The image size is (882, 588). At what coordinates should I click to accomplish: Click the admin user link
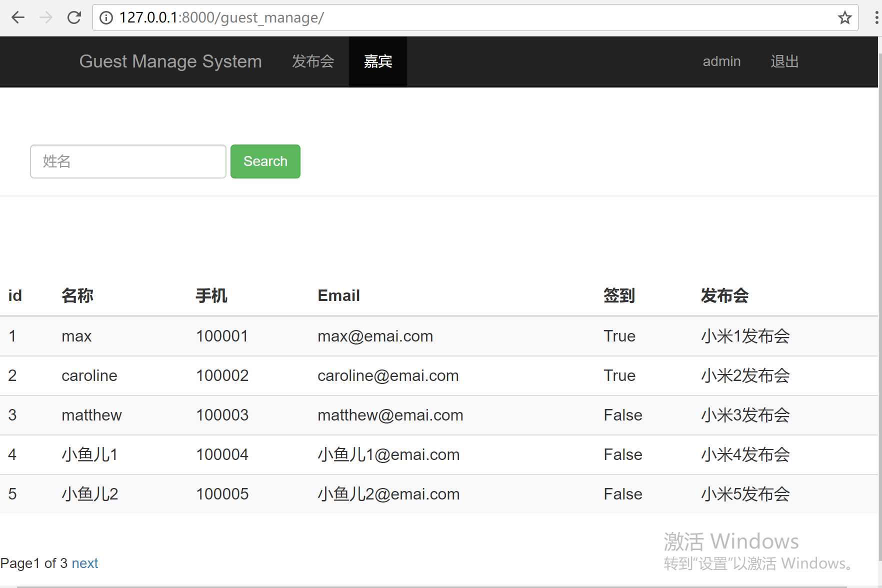pos(721,61)
